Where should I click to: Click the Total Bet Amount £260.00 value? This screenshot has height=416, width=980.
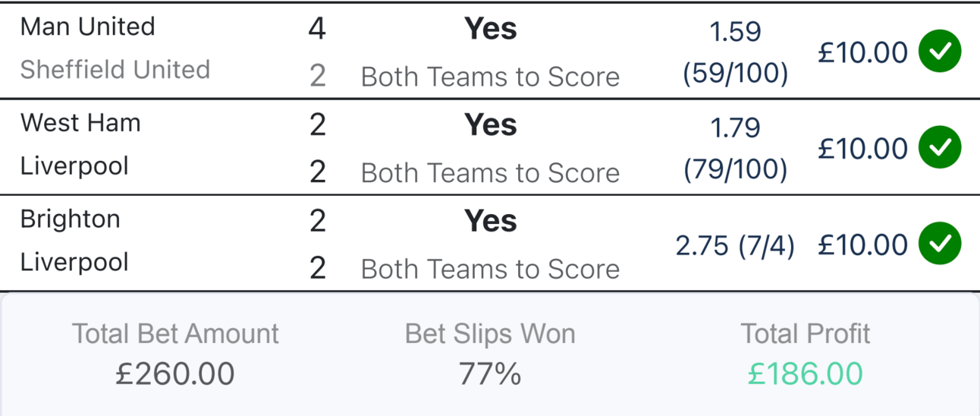click(175, 374)
